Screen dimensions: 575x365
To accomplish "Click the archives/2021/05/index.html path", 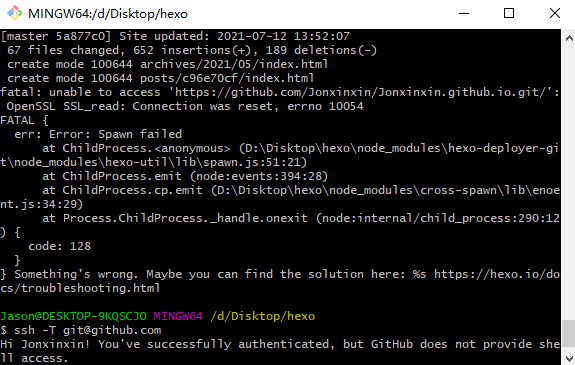I will coord(234,64).
